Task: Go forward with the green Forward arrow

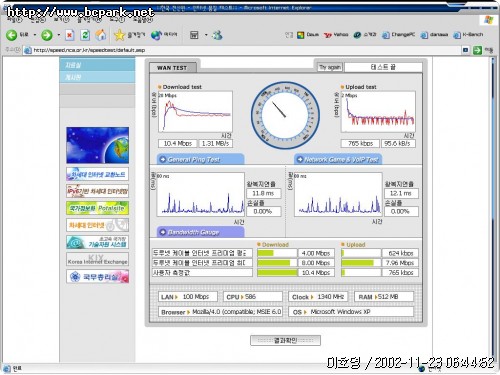Action: [x=47, y=35]
